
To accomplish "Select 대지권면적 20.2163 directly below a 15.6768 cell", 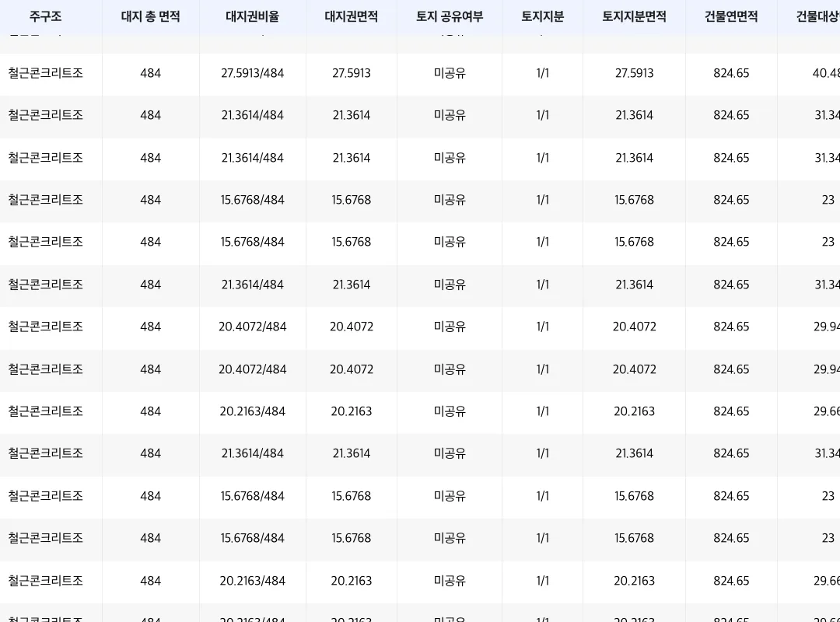I will coord(352,581).
